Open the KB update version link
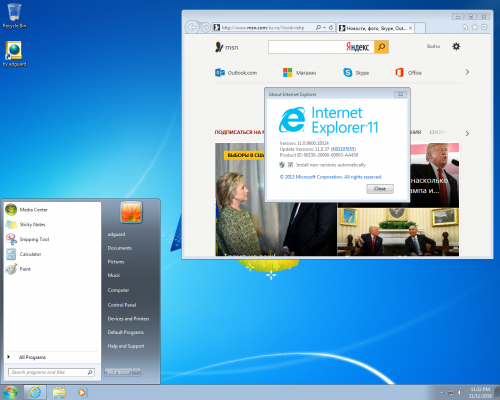This screenshot has height=400, width=500. pos(343,149)
